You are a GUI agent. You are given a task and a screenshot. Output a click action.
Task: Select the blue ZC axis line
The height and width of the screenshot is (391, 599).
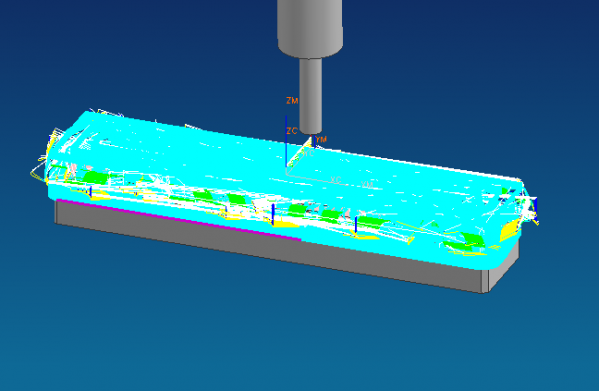(286, 141)
